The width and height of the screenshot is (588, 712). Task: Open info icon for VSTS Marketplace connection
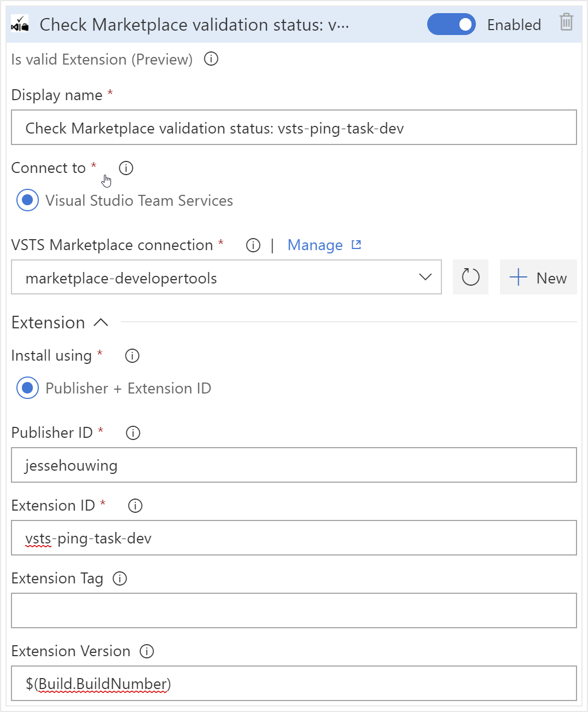click(253, 245)
